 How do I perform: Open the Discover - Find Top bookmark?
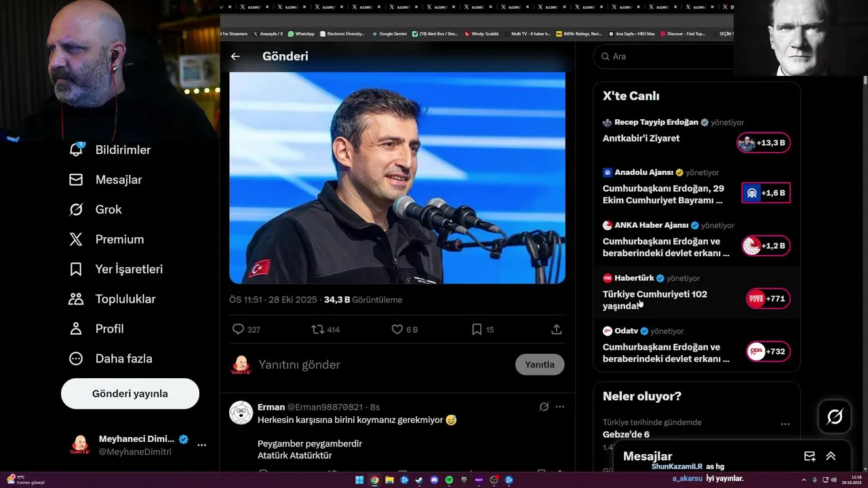(682, 34)
